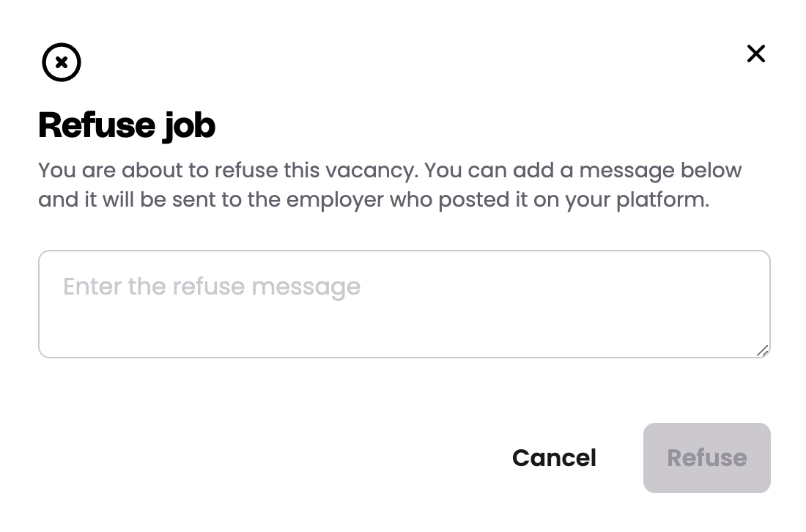Focus the refuse message text area

(x=404, y=304)
